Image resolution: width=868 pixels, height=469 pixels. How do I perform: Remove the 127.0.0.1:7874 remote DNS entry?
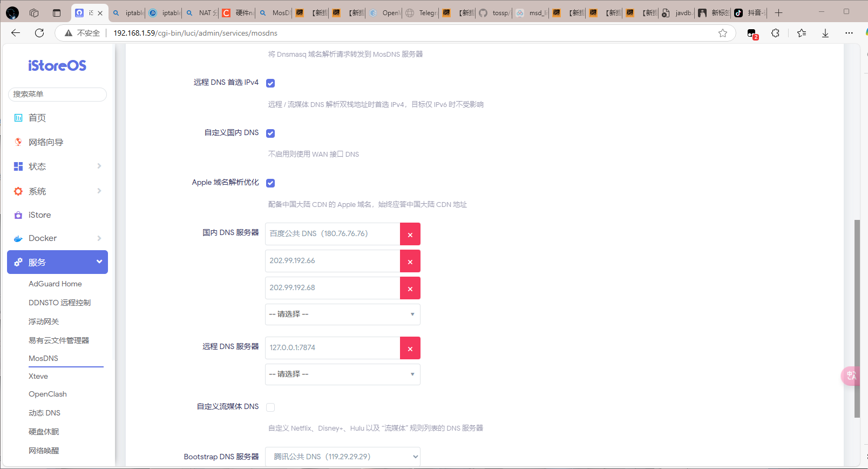click(x=410, y=349)
